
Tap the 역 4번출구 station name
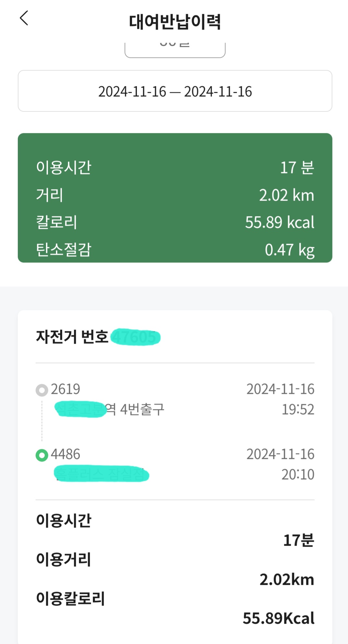135,409
